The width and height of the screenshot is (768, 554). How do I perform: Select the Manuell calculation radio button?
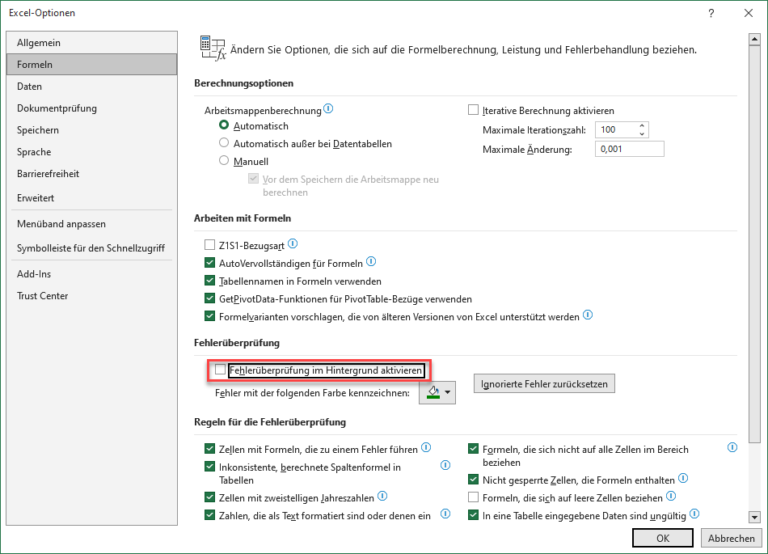click(x=224, y=160)
